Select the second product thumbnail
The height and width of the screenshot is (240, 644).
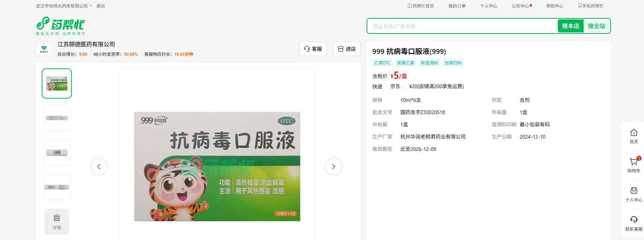[x=57, y=118]
